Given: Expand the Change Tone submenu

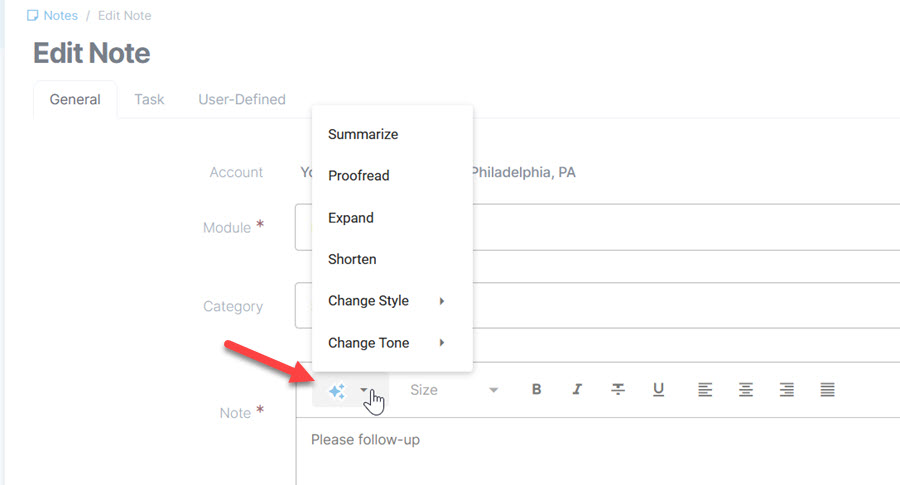Looking at the screenshot, I should 386,343.
